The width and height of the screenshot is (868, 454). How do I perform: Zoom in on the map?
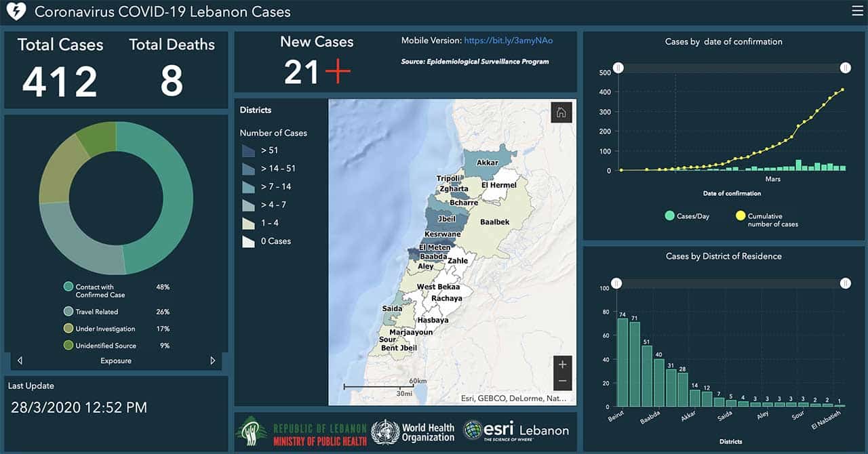[562, 365]
